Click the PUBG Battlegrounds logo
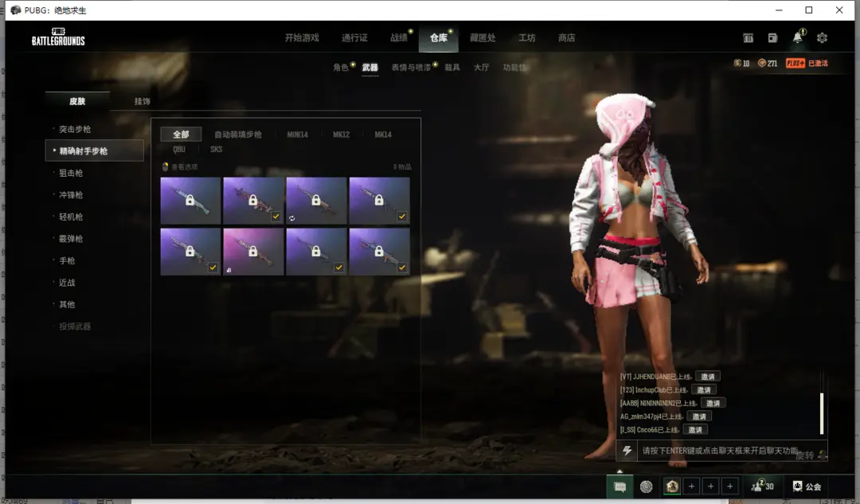The width and height of the screenshot is (860, 504). point(58,37)
